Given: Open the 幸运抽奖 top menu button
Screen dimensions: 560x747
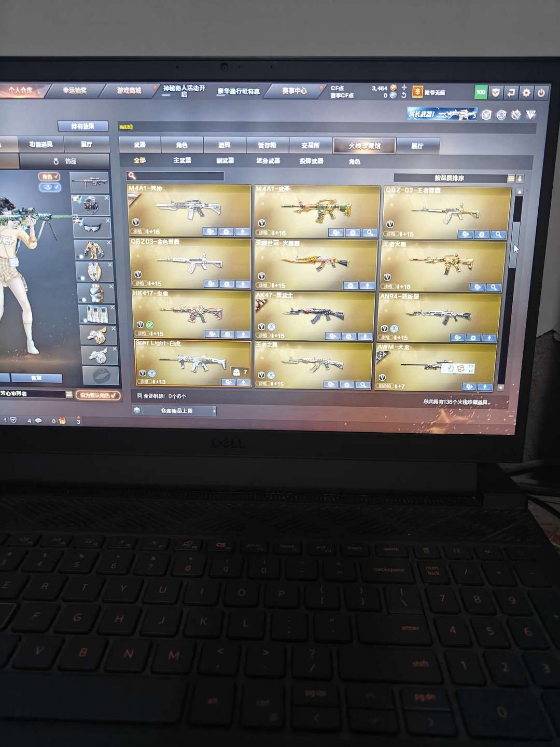Looking at the screenshot, I should click(75, 90).
